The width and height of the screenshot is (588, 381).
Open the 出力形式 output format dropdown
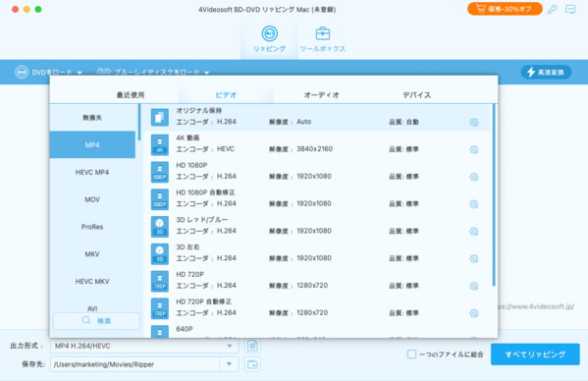[x=144, y=346]
